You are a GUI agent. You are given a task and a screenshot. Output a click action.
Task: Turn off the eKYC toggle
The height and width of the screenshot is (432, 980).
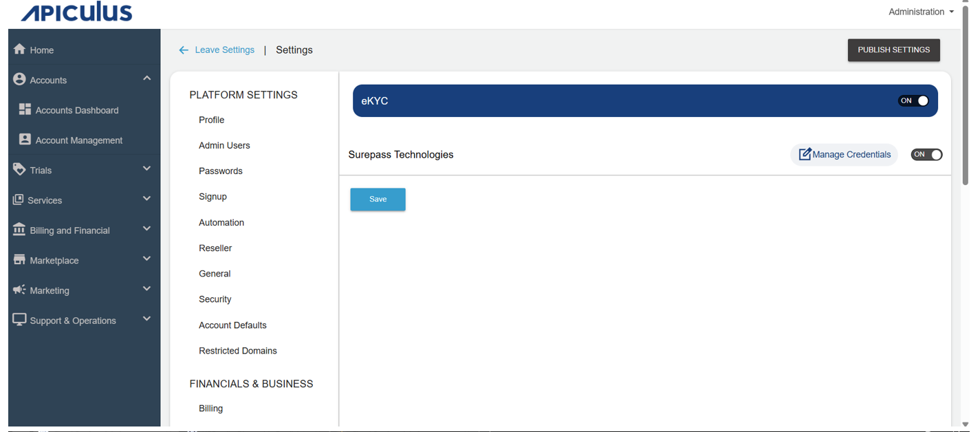tap(914, 101)
